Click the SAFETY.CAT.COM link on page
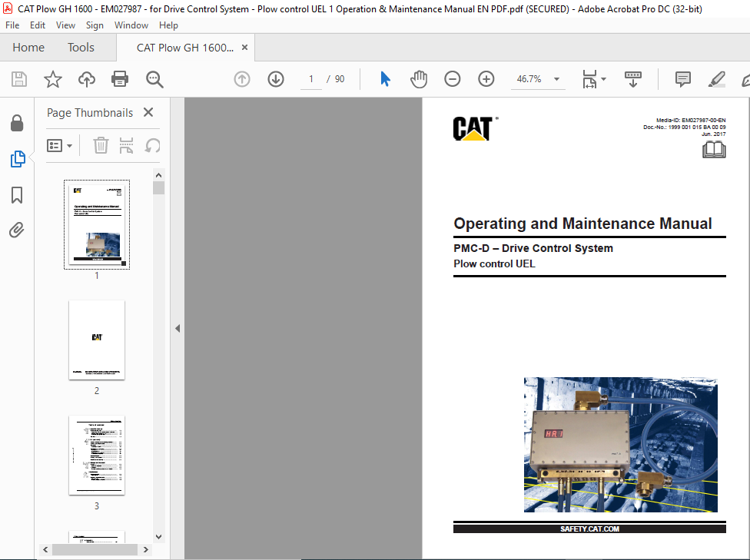Screen dimensions: 750x560 (589, 529)
